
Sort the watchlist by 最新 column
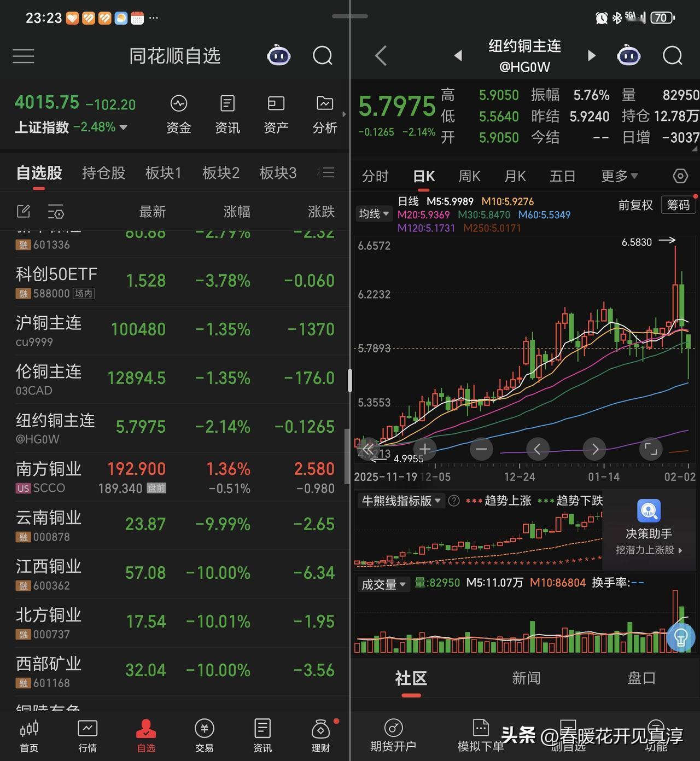click(x=152, y=212)
